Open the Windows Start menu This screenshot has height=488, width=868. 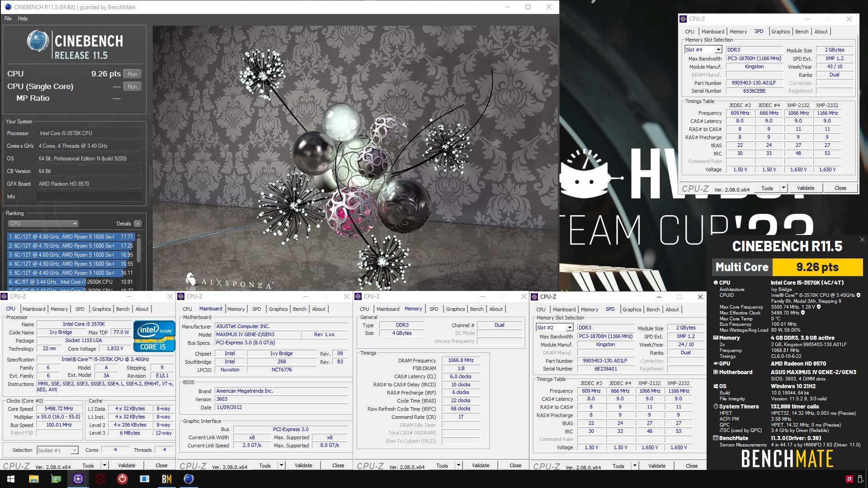(11, 479)
